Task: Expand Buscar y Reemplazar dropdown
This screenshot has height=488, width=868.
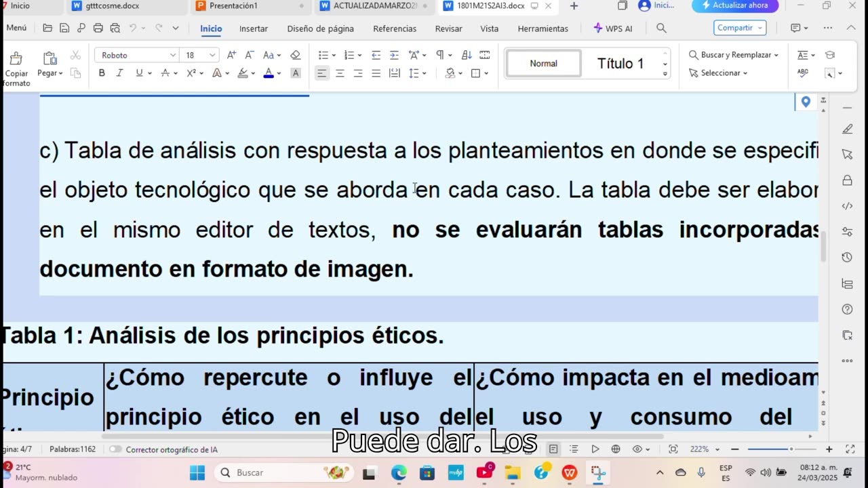Action: [776, 55]
